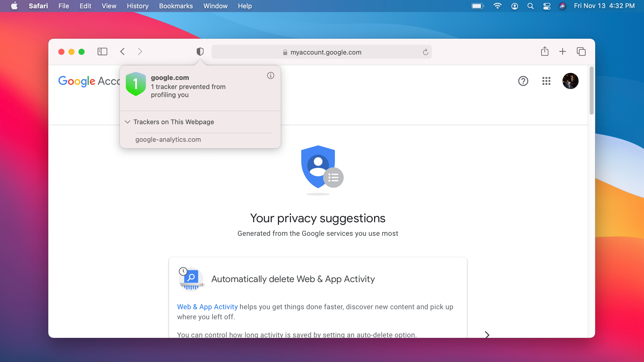Open the Window menu
This screenshot has height=362, width=644.
(215, 6)
